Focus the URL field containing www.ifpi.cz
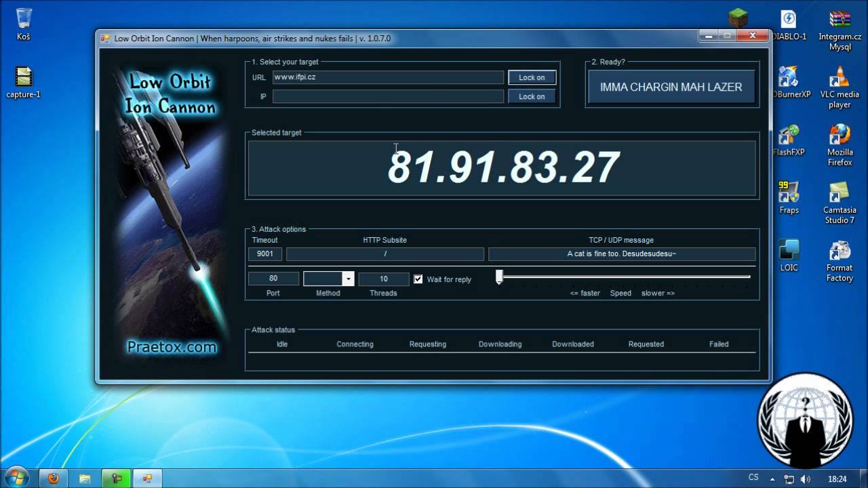Screen dimensions: 868x488 388,77
